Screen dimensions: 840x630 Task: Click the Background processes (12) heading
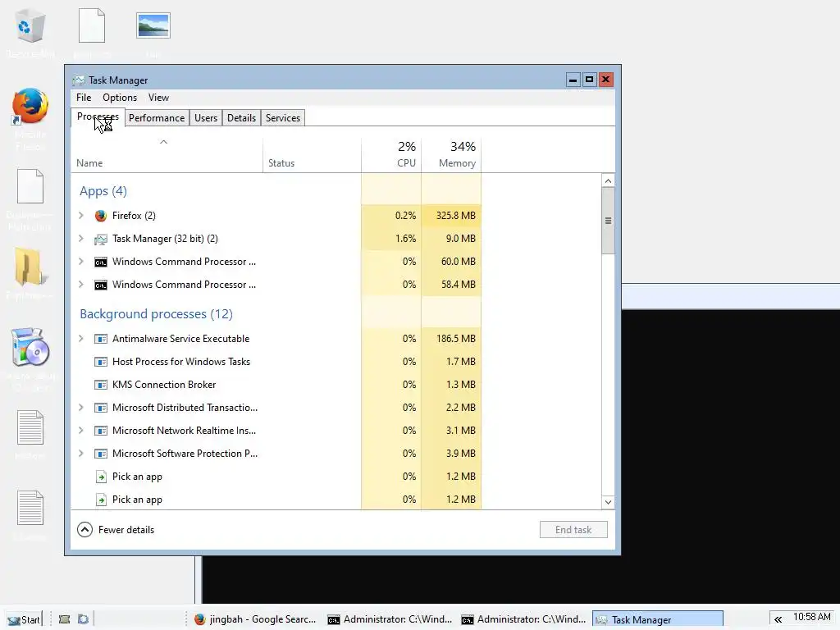pyautogui.click(x=156, y=314)
